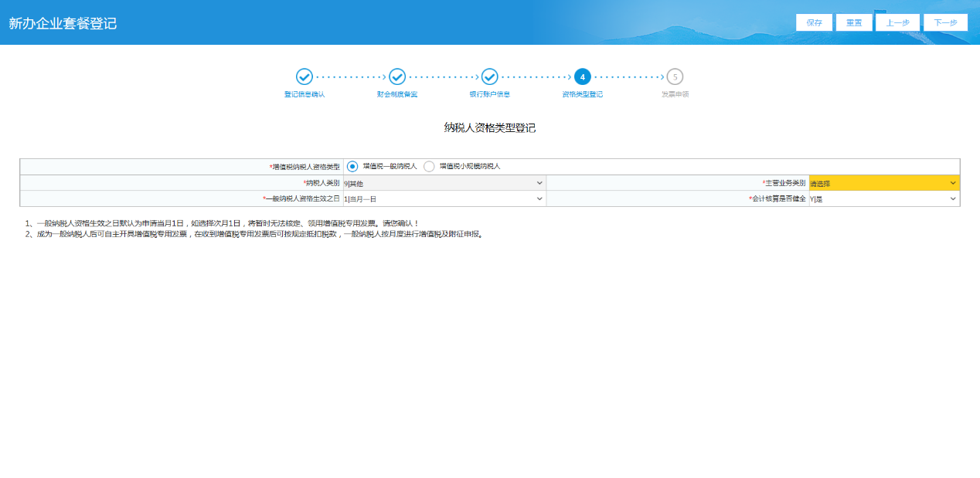Go to 财会制度备案 step label
Image resolution: width=980 pixels, height=478 pixels.
(397, 94)
